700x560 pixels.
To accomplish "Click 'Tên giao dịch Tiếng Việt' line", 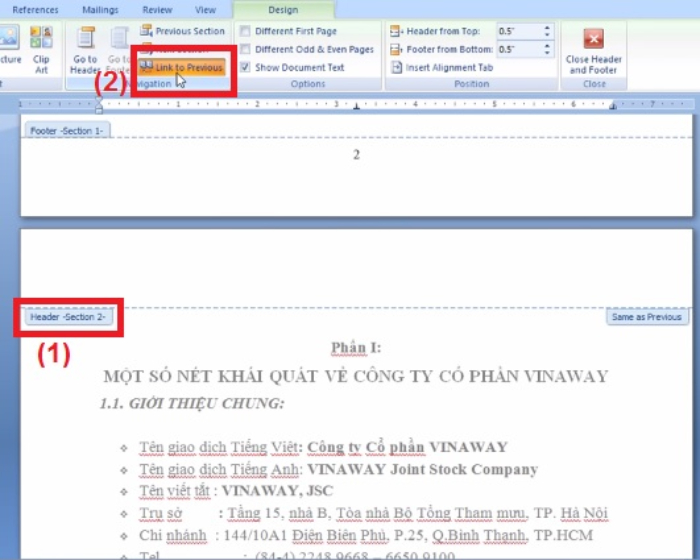I will [x=323, y=447].
